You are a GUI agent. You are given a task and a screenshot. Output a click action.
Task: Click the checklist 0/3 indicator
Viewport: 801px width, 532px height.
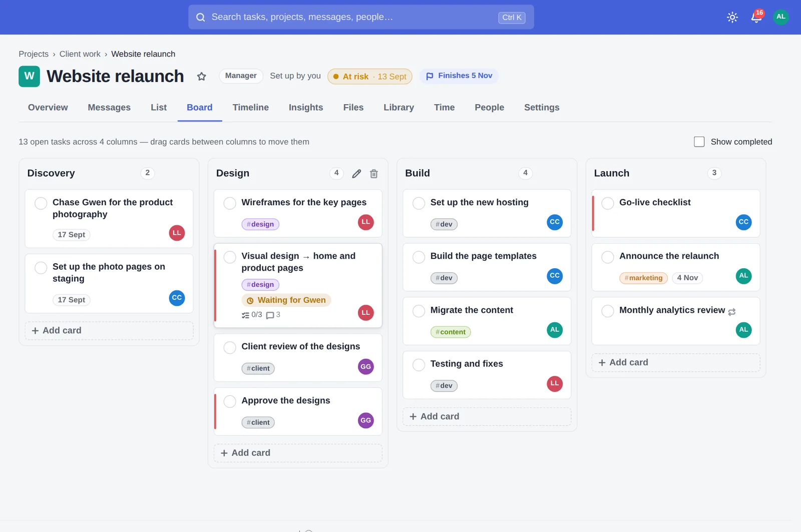coord(252,315)
